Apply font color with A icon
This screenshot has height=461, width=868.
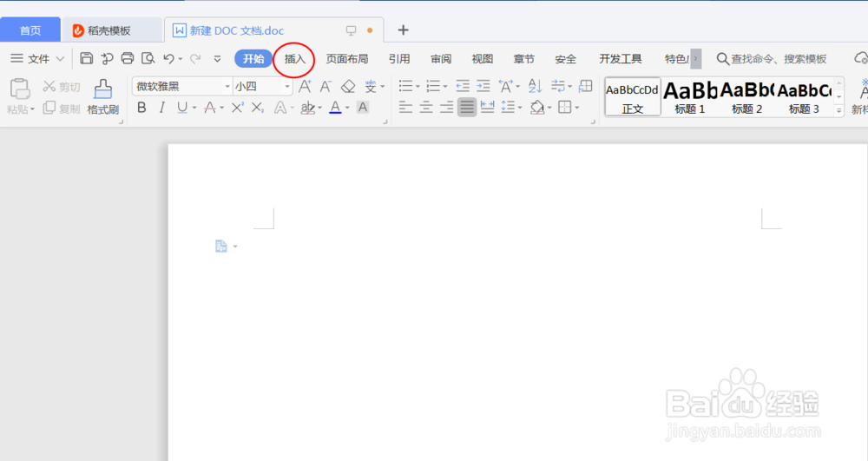pyautogui.click(x=335, y=108)
